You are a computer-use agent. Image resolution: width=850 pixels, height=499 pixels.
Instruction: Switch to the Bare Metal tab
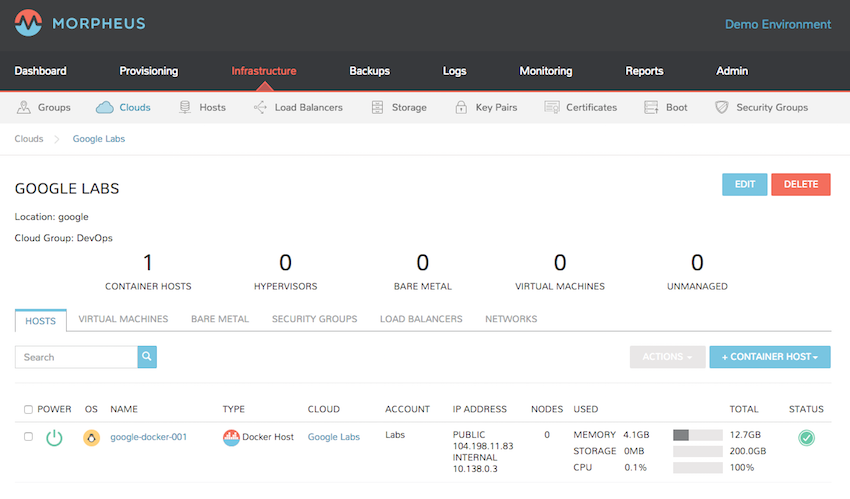point(220,319)
